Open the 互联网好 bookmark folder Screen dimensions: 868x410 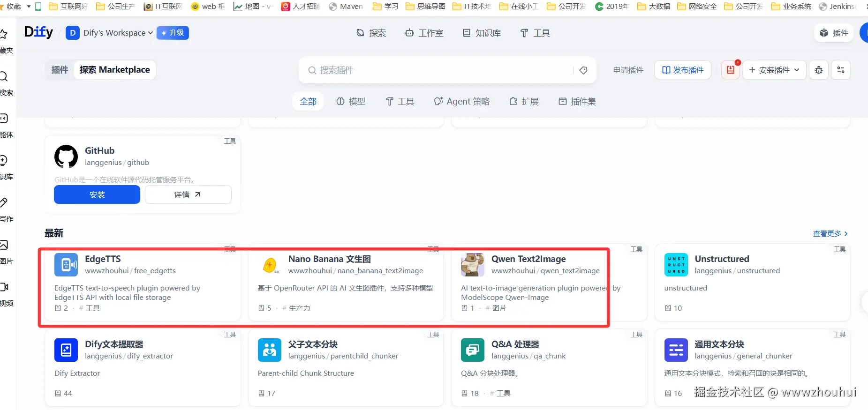coord(68,6)
